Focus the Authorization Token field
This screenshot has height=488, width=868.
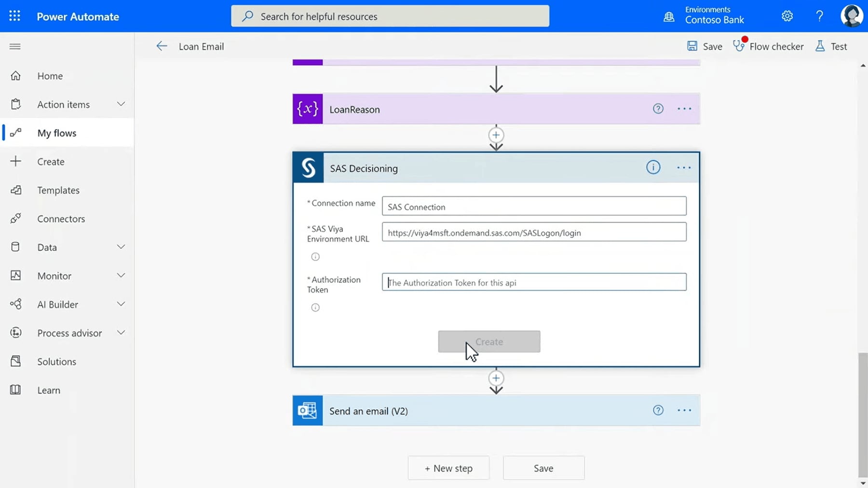[534, 282]
